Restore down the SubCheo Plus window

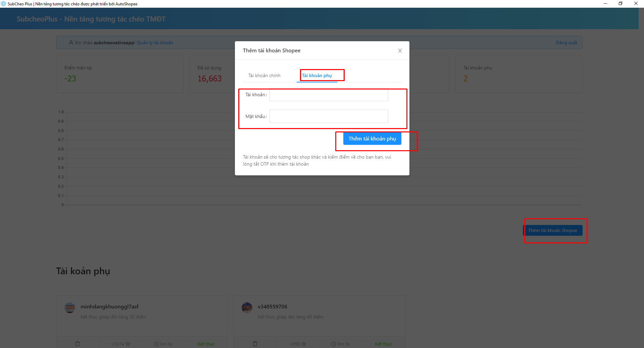coord(621,4)
